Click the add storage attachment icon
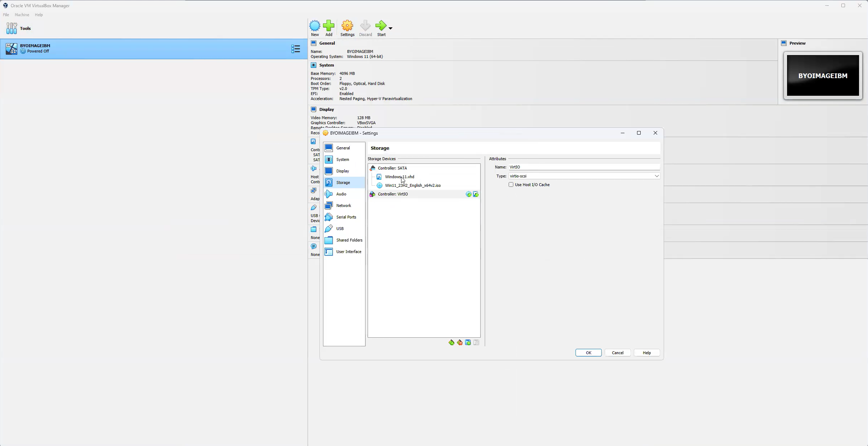 (x=468, y=342)
